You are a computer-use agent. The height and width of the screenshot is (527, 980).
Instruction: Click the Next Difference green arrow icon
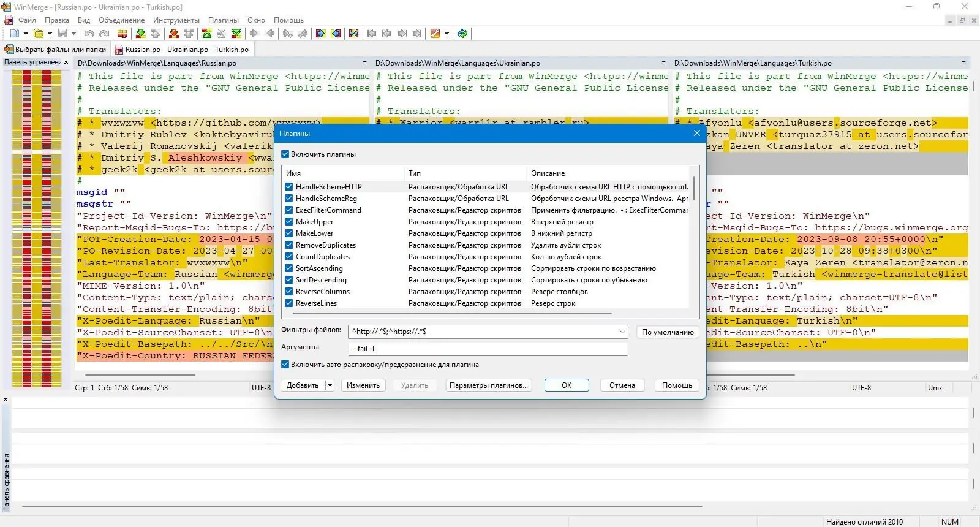coord(141,34)
